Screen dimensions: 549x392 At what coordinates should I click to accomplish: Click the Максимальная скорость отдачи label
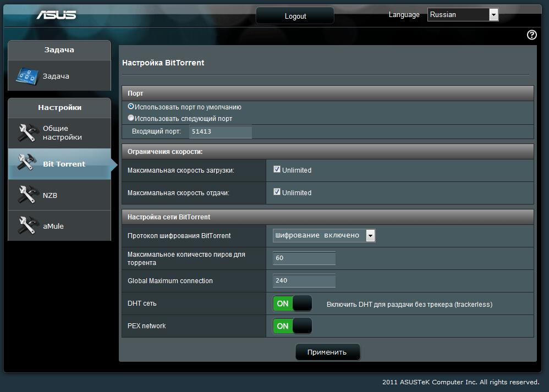coord(178,193)
